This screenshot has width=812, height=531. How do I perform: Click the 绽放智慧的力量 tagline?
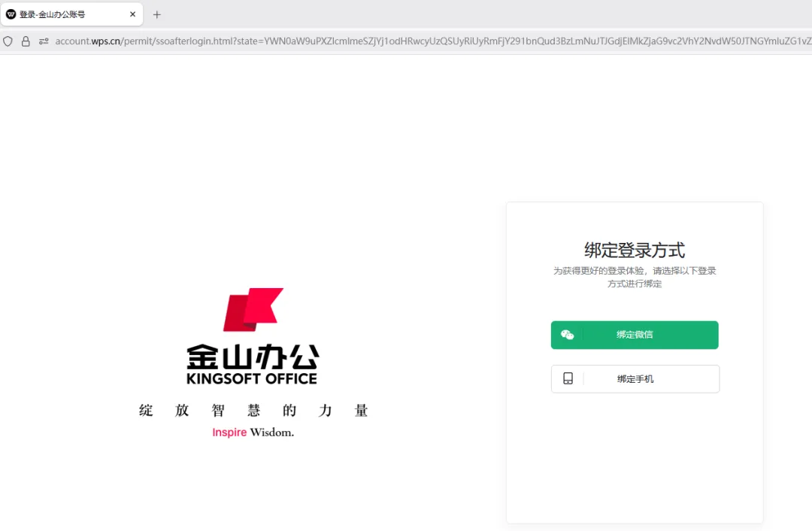(253, 411)
